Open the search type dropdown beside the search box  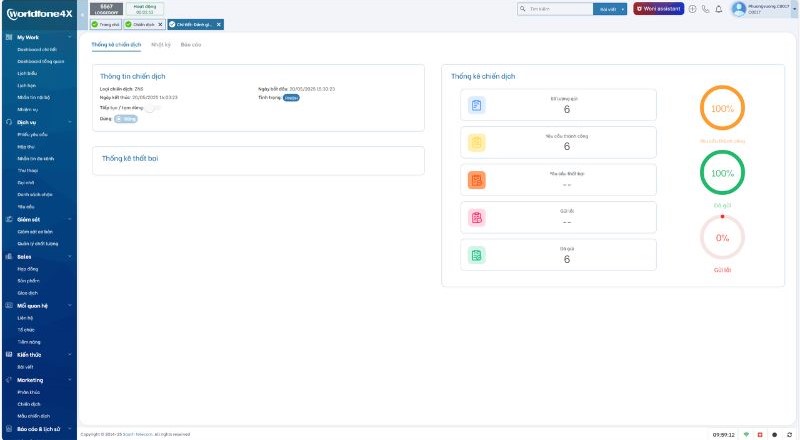611,9
